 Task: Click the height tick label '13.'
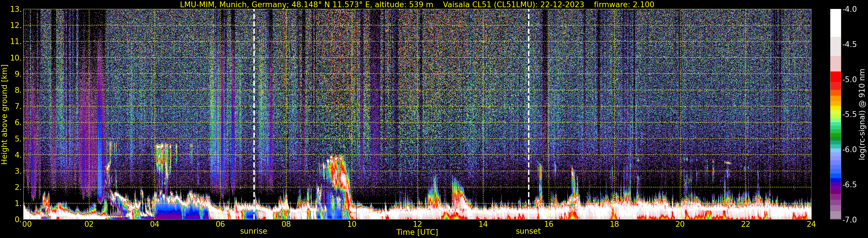[16, 10]
